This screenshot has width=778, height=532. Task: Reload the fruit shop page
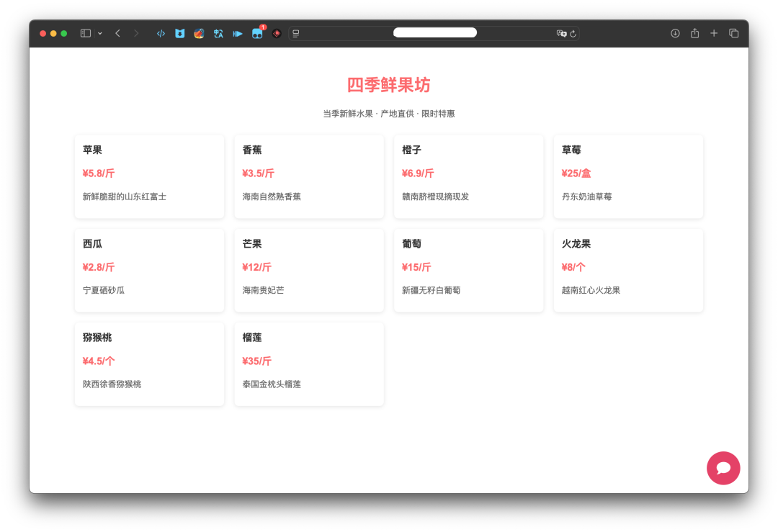tap(573, 32)
